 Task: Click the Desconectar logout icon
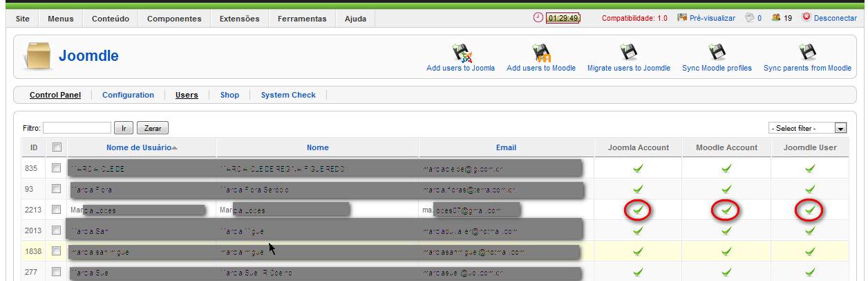pos(806,18)
